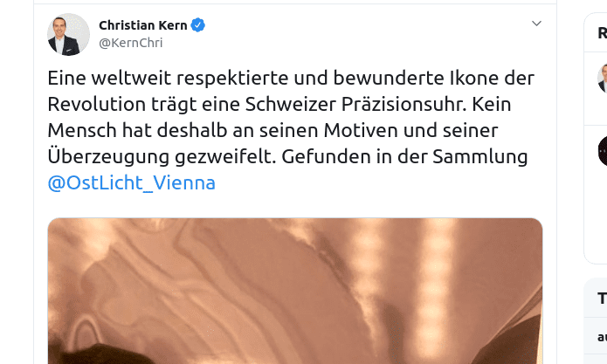Open the attached tweet photo
The width and height of the screenshot is (607, 364).
[x=295, y=291]
